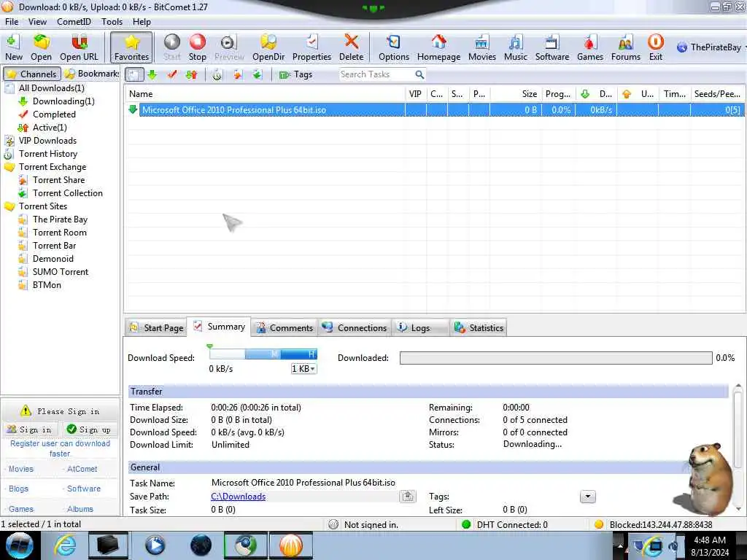
Task: Click the save path browse icon
Action: pos(408,496)
